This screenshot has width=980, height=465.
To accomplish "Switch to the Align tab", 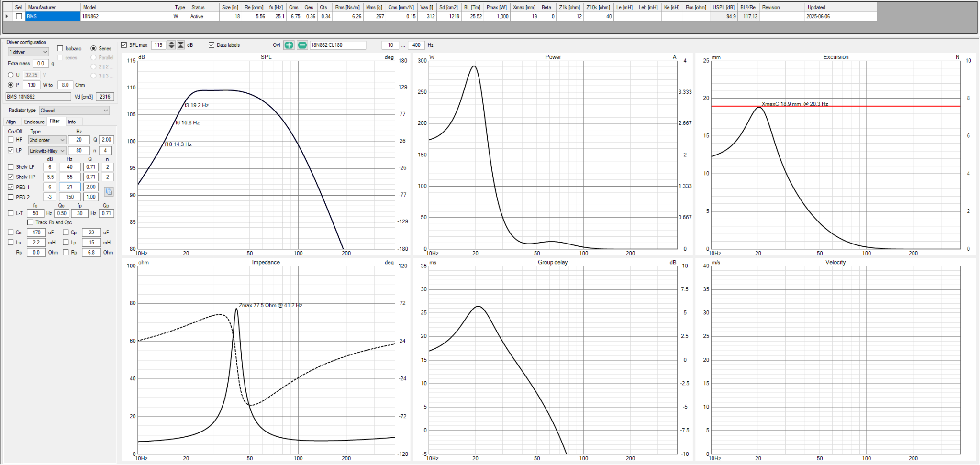I will pyautogui.click(x=11, y=122).
